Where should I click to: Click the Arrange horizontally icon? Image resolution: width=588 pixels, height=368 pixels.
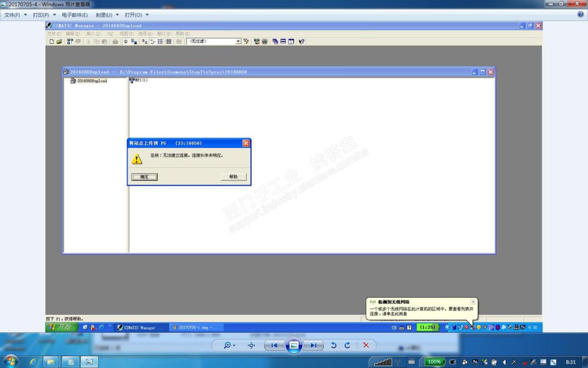(283, 41)
